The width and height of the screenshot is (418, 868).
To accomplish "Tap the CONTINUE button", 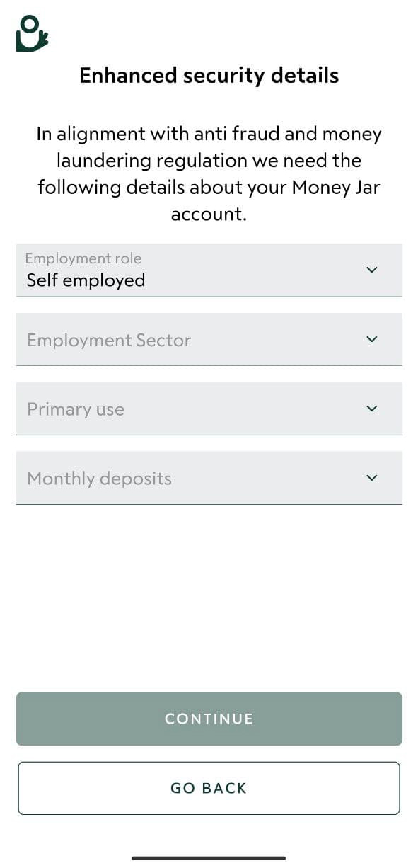I will [209, 719].
